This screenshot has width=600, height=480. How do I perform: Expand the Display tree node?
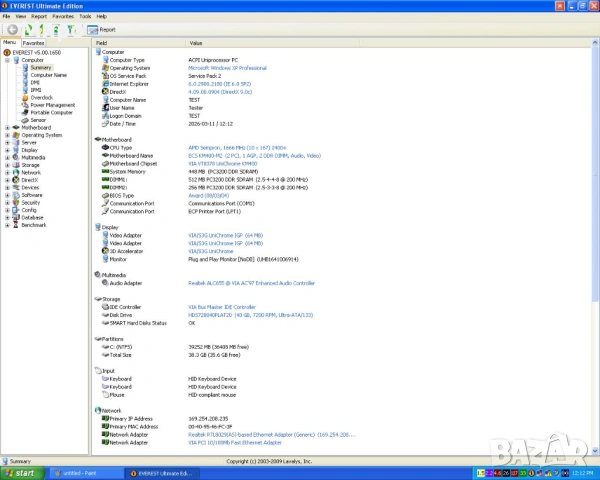point(7,150)
